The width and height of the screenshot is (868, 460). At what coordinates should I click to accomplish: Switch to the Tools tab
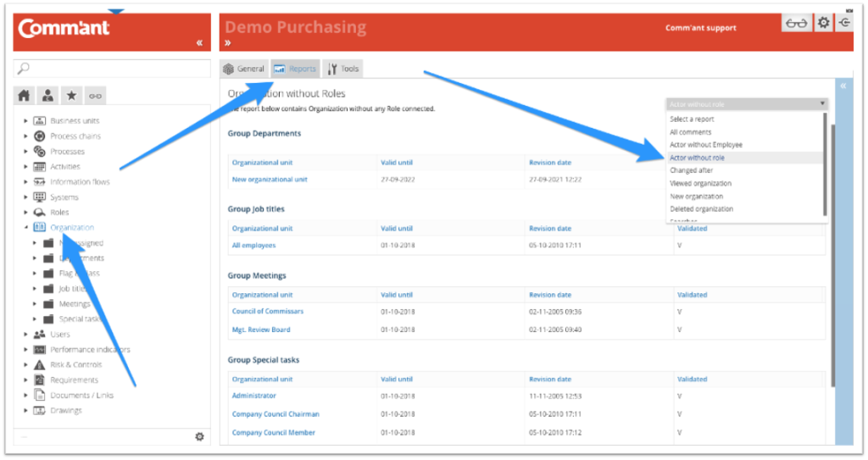point(343,69)
